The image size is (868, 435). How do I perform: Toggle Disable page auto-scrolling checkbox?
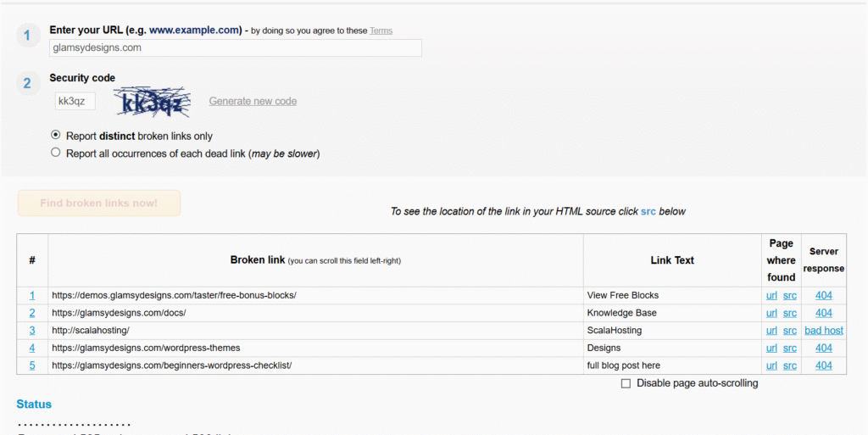click(626, 383)
